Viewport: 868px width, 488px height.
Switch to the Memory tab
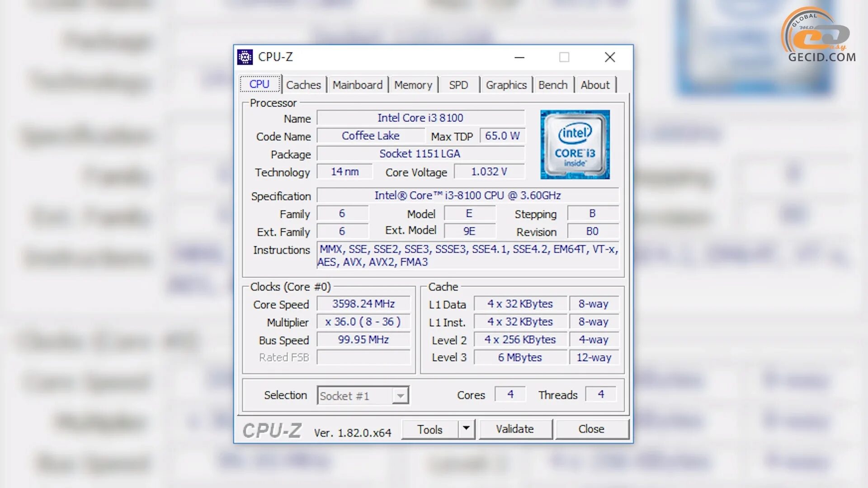pos(413,85)
